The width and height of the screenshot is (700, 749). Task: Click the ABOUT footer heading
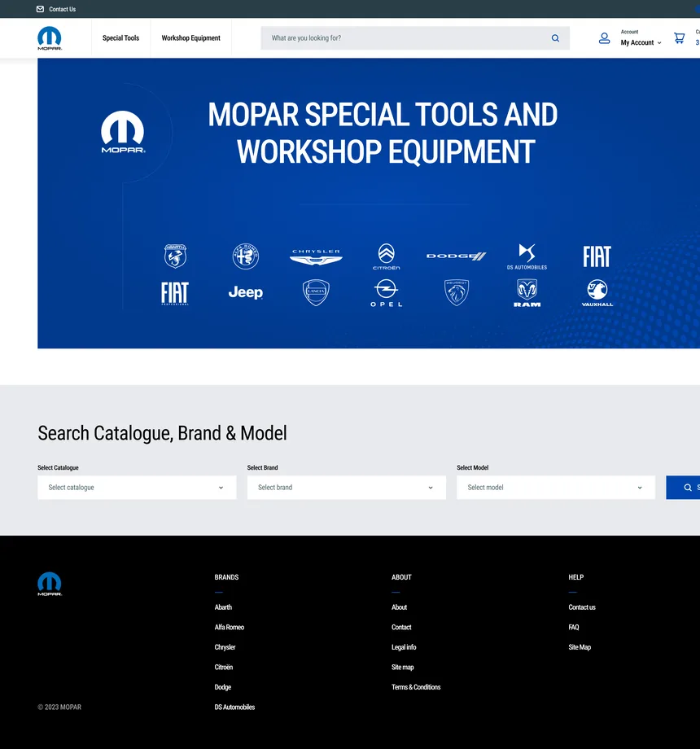click(401, 577)
